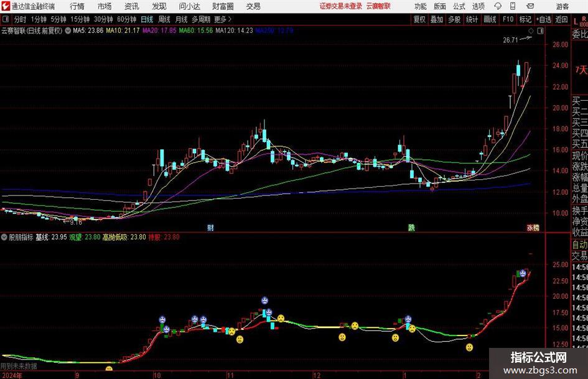Click the 叠加 overlay button
This screenshot has height=379, width=588.
point(437,19)
